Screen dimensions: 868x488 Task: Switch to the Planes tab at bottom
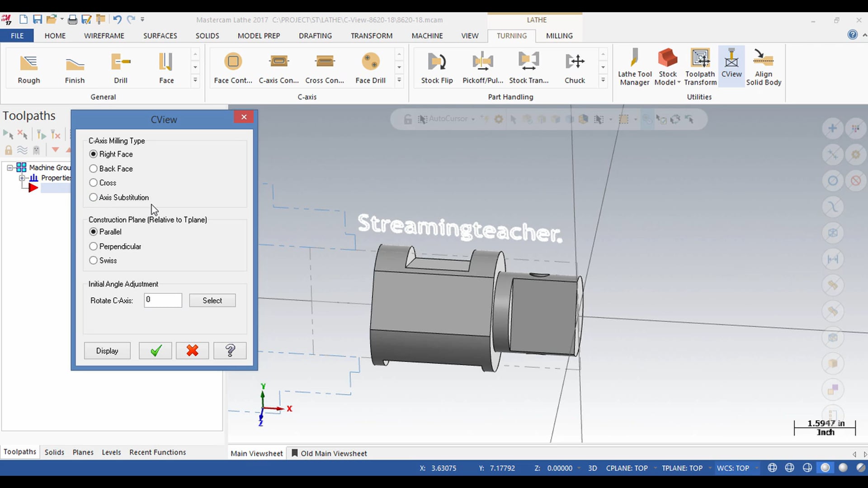click(x=83, y=452)
